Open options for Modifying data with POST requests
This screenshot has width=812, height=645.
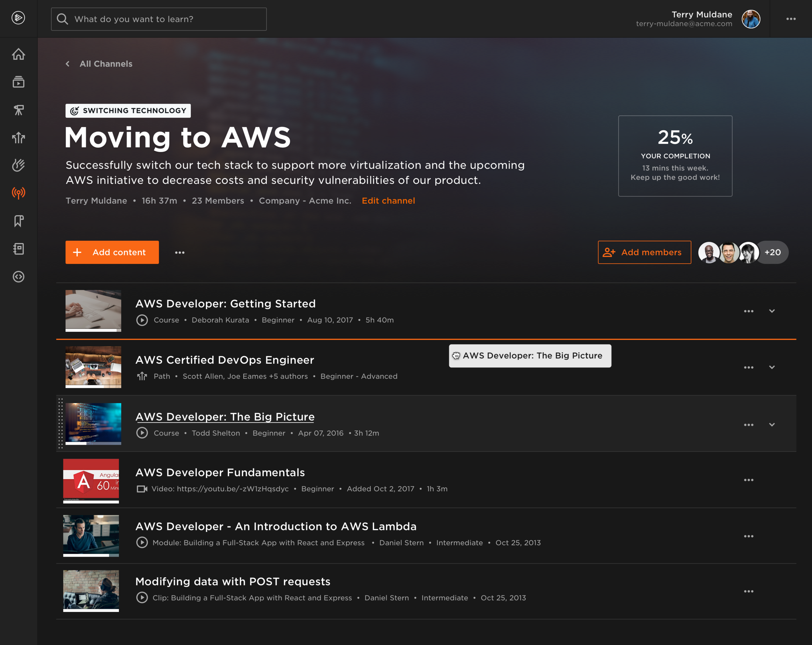(748, 591)
